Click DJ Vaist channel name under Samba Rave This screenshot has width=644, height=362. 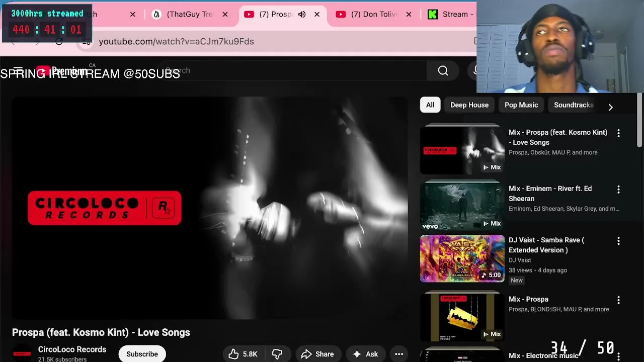coord(520,260)
